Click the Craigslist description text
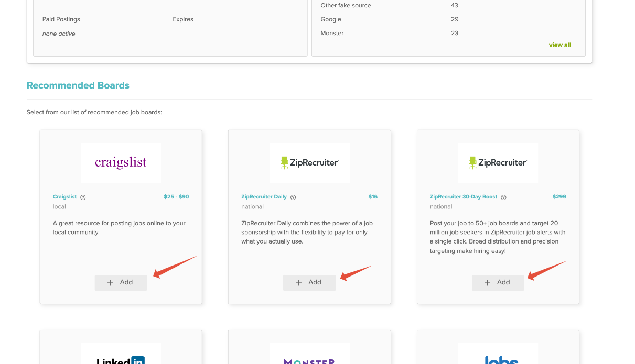 coord(120,227)
